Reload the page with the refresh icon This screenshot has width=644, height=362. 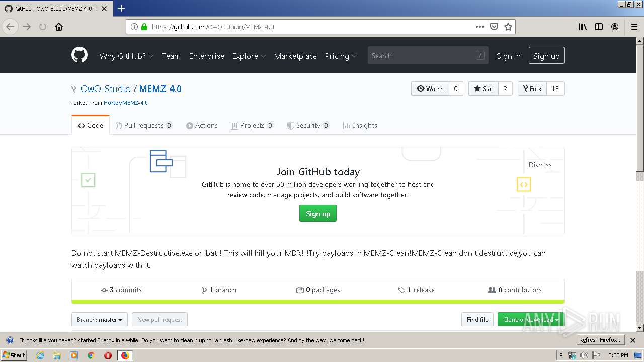(x=43, y=27)
